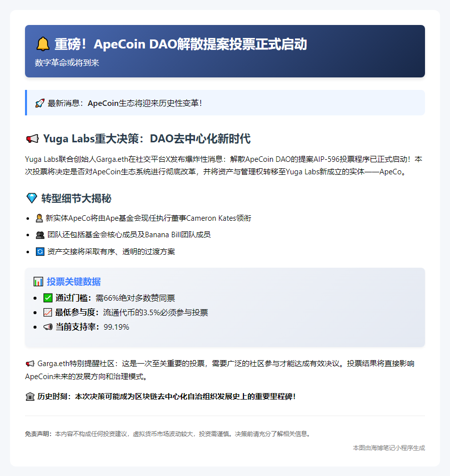This screenshot has height=476, width=450.
Task: Click the diamond icon beside 转型细节大揭秘
Action: [x=31, y=198]
